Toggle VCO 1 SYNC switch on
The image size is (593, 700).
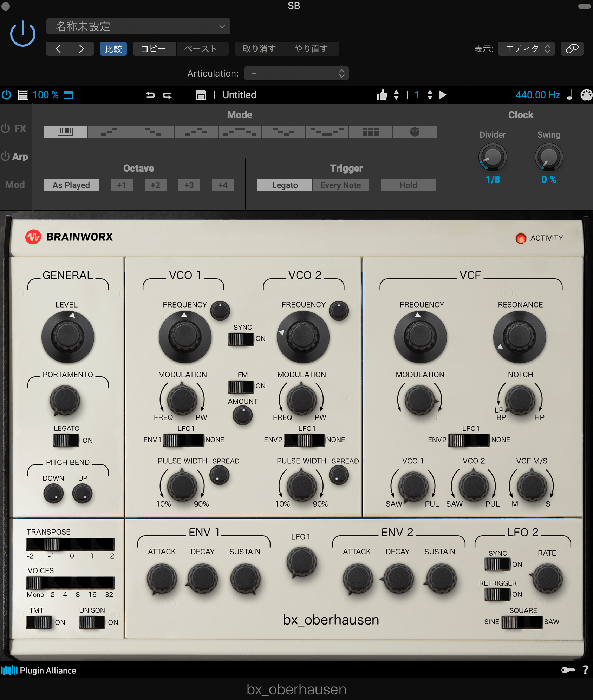241,339
